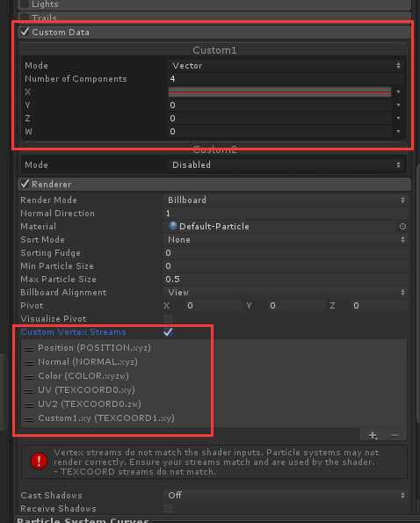Open X component curve mode arrow
Screen dimensions: 420x523
click(x=398, y=92)
